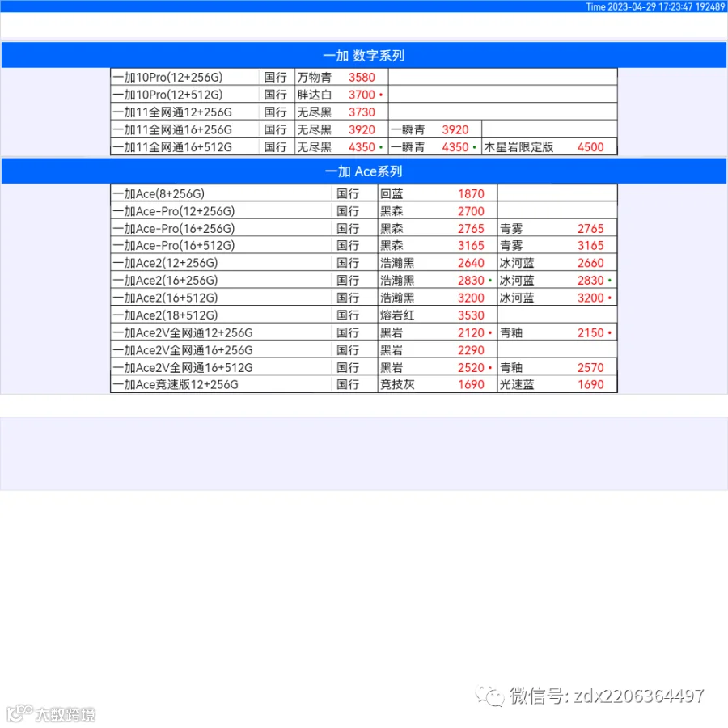
Task: Click the 青雾 price 2765
Action: pos(590,228)
